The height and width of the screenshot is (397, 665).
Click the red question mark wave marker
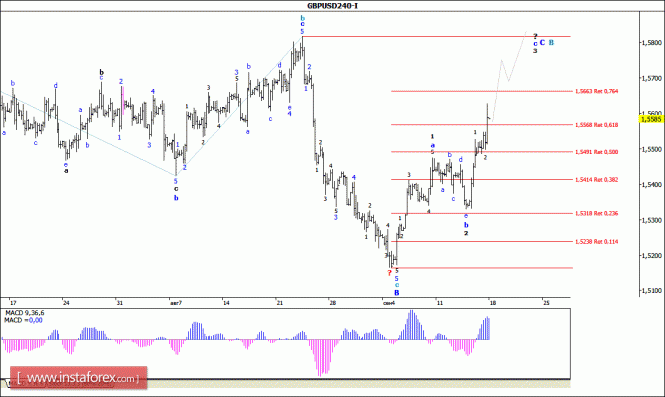coord(389,273)
